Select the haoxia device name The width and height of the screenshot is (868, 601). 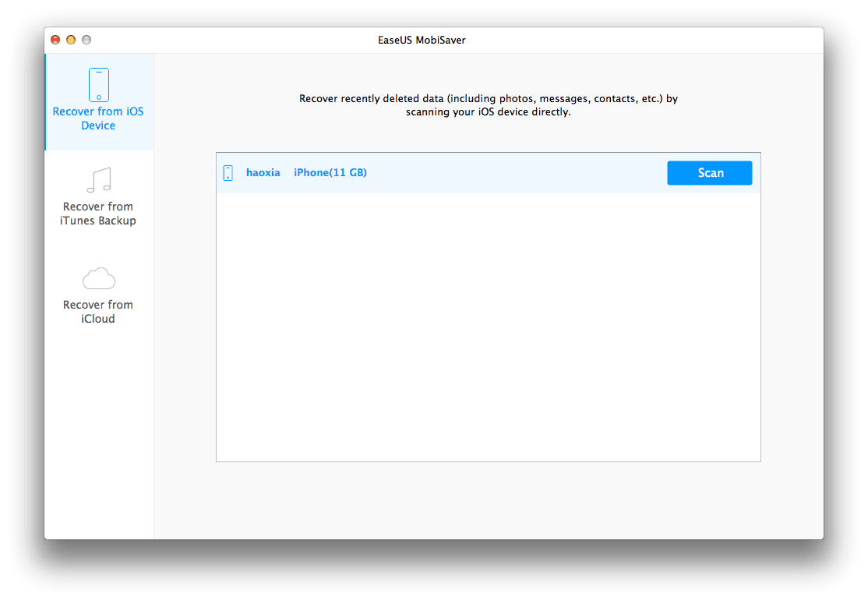(263, 173)
